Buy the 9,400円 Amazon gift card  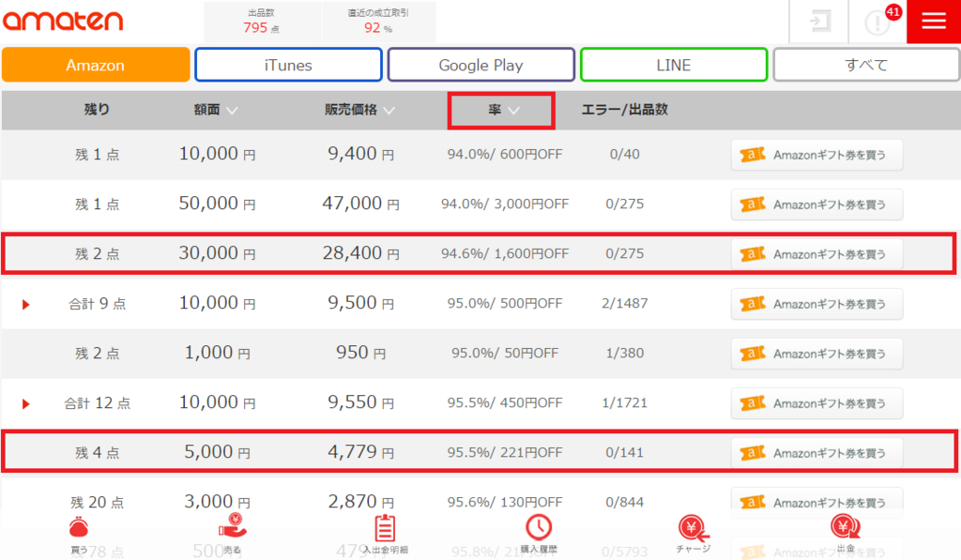816,155
